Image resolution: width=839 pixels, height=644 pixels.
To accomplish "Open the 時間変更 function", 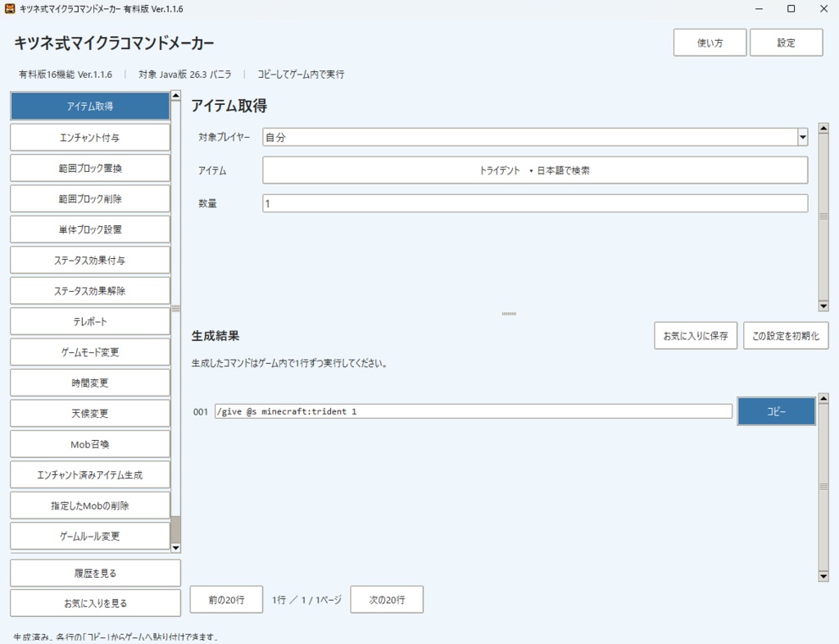I will pos(90,383).
